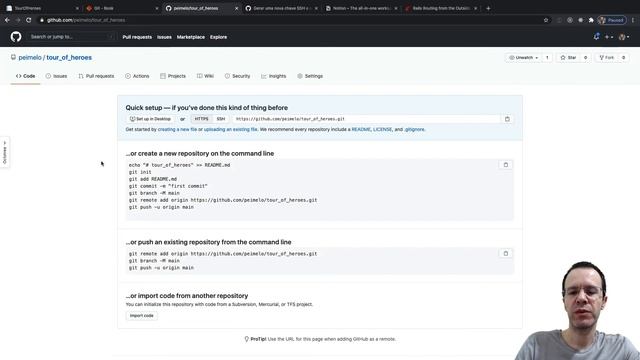The image size is (640, 360).
Task: Open the repository Pull requests tab
Action: pyautogui.click(x=96, y=76)
